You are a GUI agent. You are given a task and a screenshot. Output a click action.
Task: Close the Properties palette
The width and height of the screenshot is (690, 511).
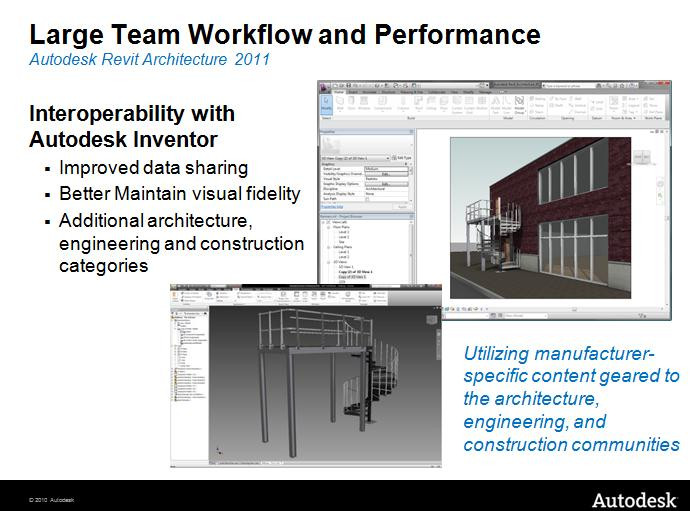coord(411,132)
